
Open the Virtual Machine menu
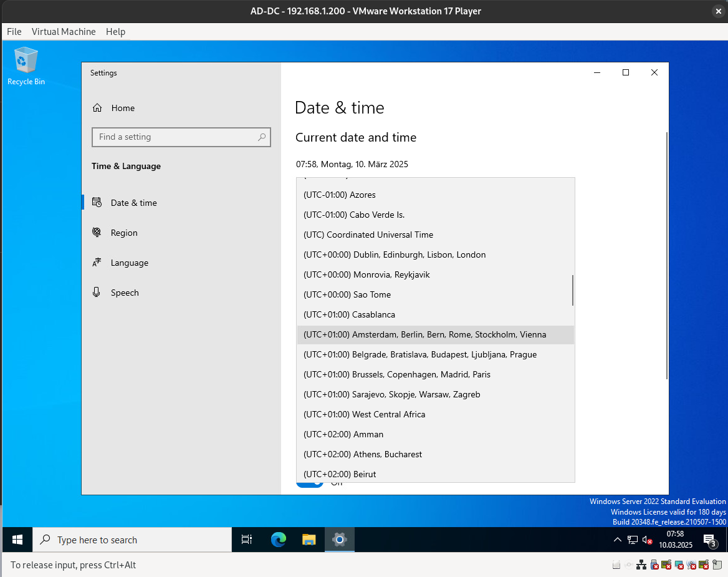click(x=64, y=31)
